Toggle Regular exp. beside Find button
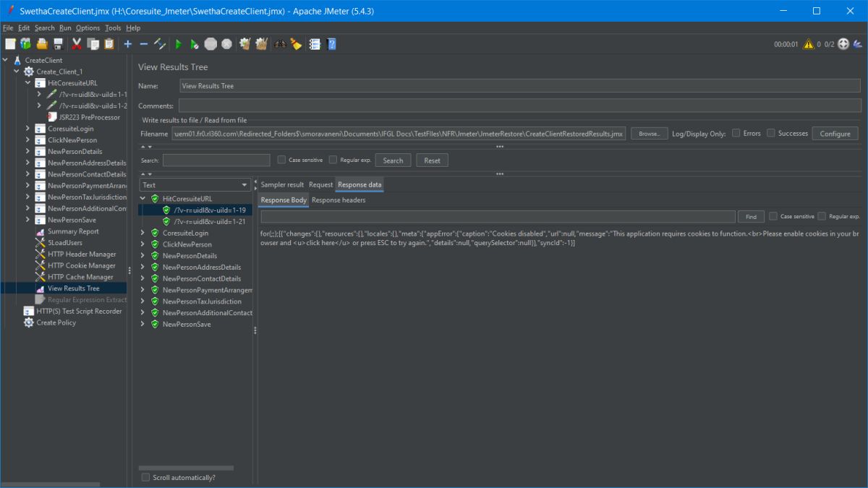The height and width of the screenshot is (488, 868). click(x=822, y=216)
